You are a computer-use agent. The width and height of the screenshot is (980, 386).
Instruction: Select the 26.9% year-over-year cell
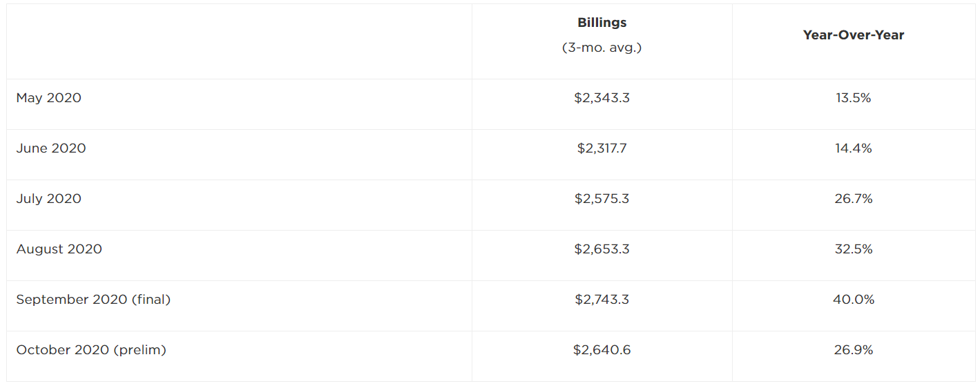[854, 350]
